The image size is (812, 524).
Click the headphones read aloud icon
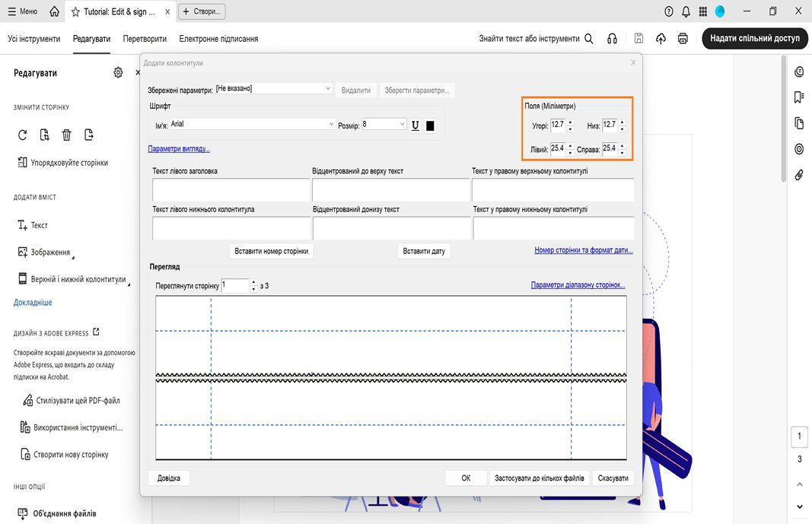612,38
